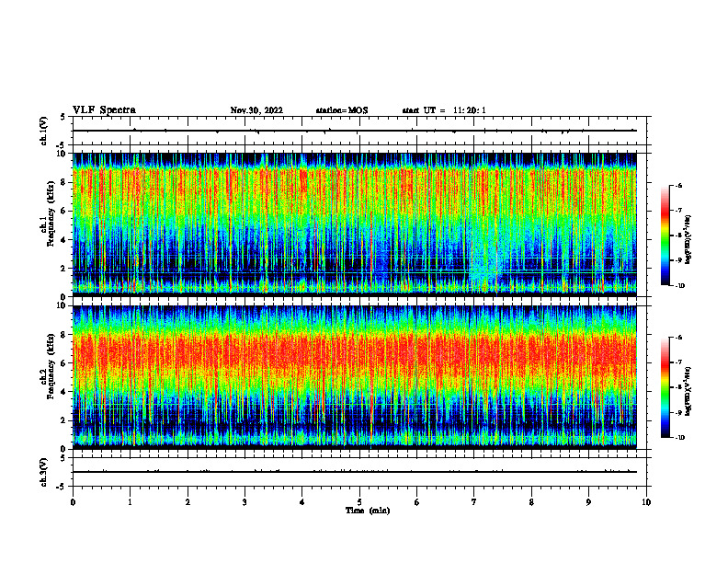Click inside the ch.1 spectrogram panel
The width and height of the screenshot is (728, 563).
click(x=355, y=224)
